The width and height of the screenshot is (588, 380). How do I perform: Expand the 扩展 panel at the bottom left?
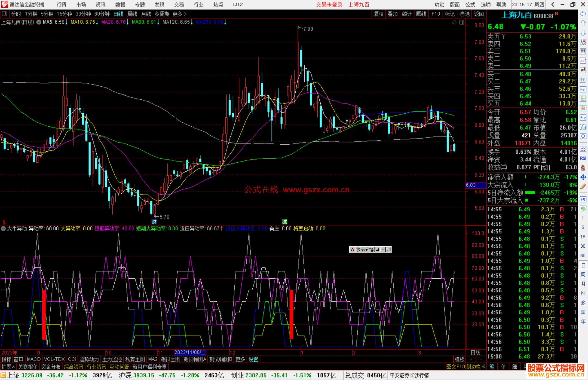click(8, 367)
